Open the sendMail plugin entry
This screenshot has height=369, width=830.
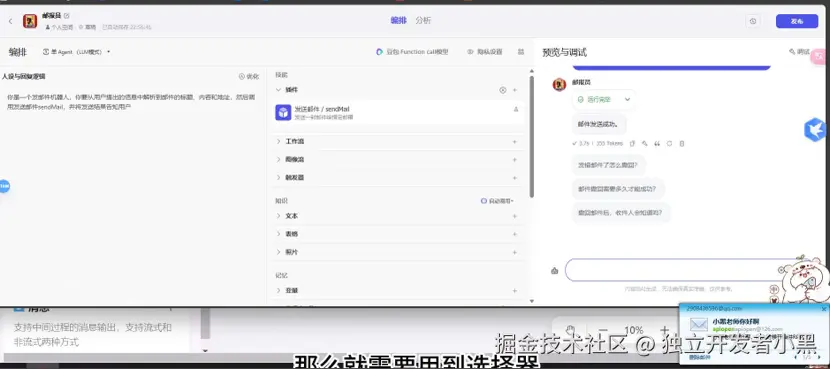(x=399, y=112)
